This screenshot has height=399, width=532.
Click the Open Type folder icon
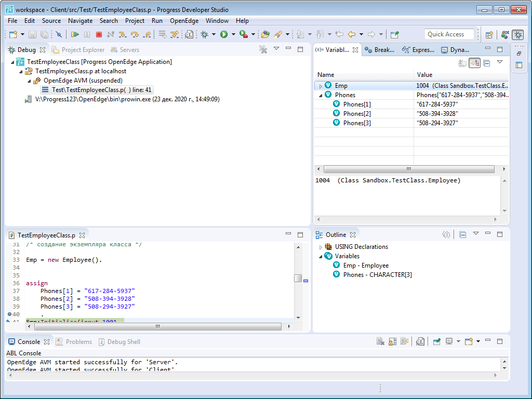point(265,34)
